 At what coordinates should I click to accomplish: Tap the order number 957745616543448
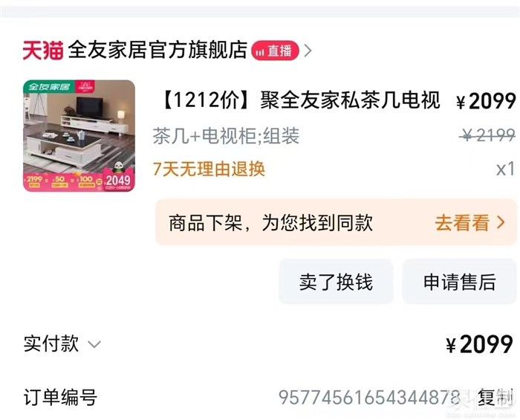[369, 398]
